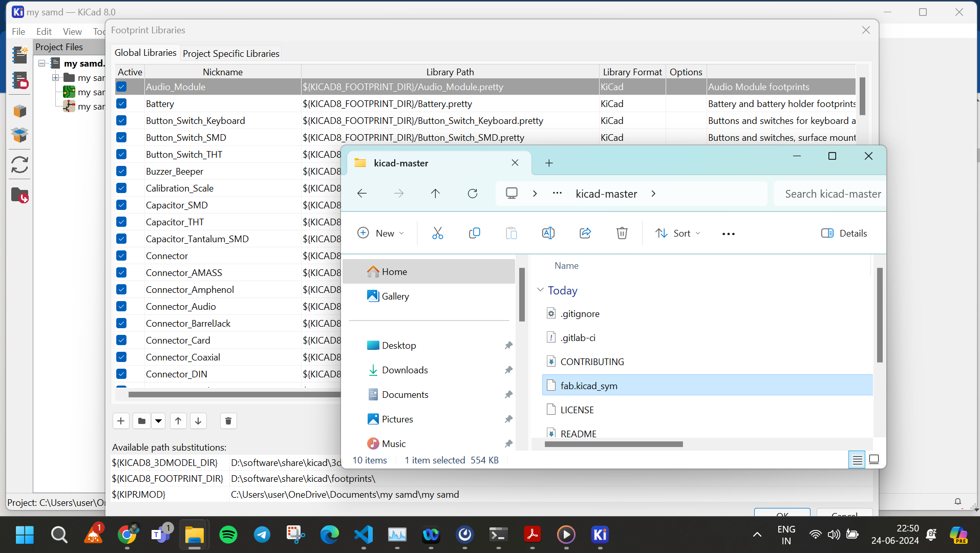
Task: Open Downloads in Explorer sidebar
Action: click(x=405, y=370)
